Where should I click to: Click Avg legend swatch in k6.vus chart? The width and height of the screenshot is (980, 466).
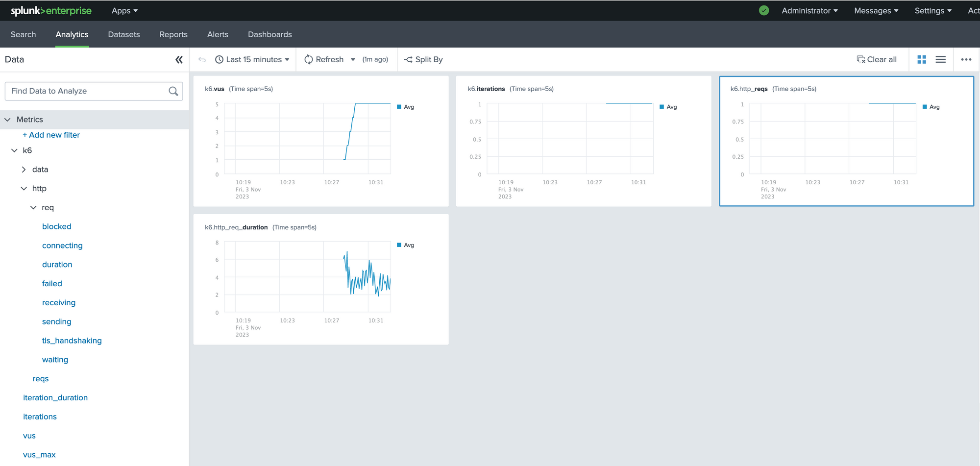(x=399, y=107)
